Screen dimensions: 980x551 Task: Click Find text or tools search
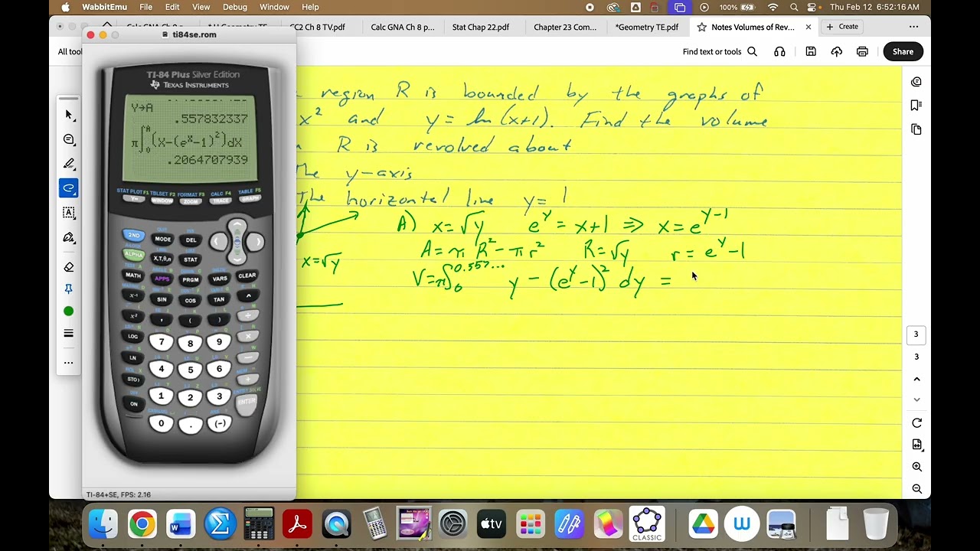(720, 52)
